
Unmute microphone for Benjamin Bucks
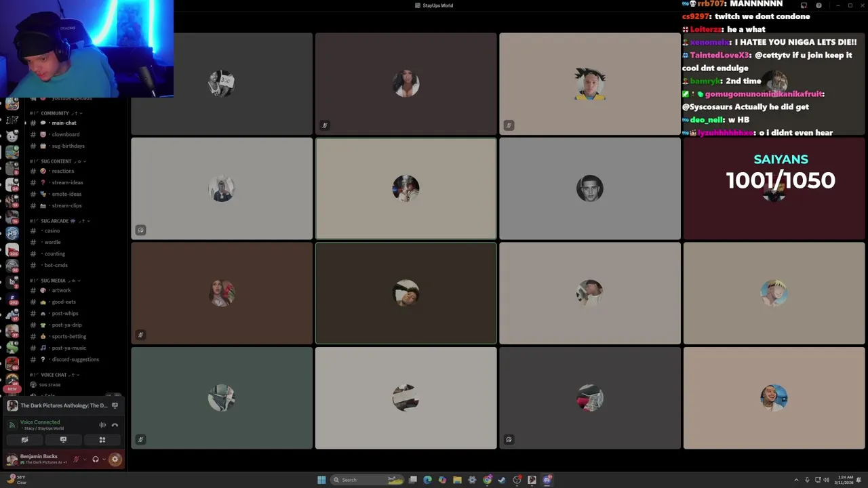point(76,460)
